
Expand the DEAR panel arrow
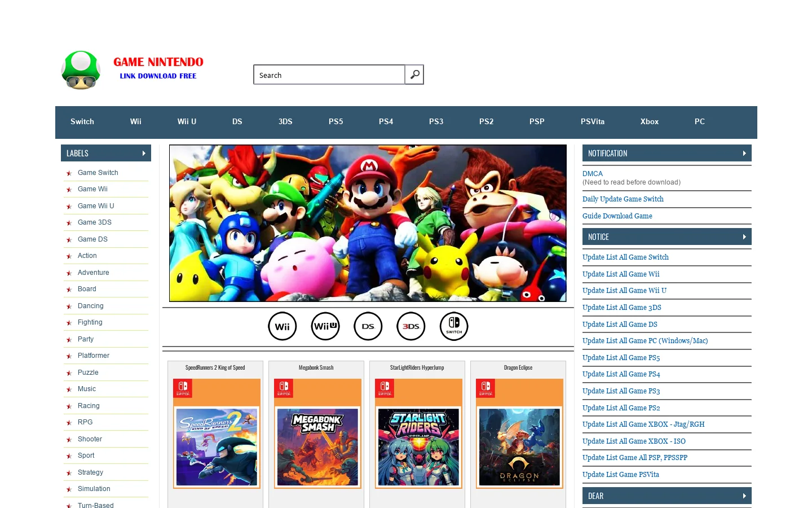[744, 496]
